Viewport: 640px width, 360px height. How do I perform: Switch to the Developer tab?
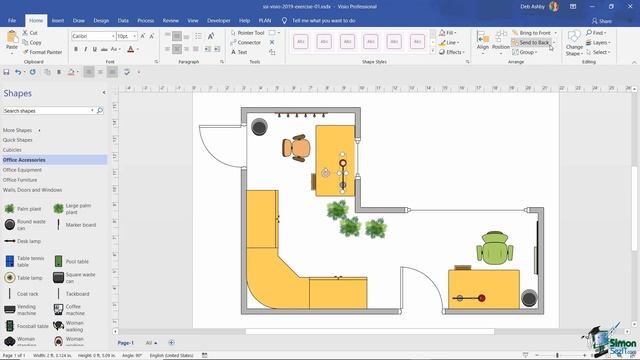[x=218, y=20]
